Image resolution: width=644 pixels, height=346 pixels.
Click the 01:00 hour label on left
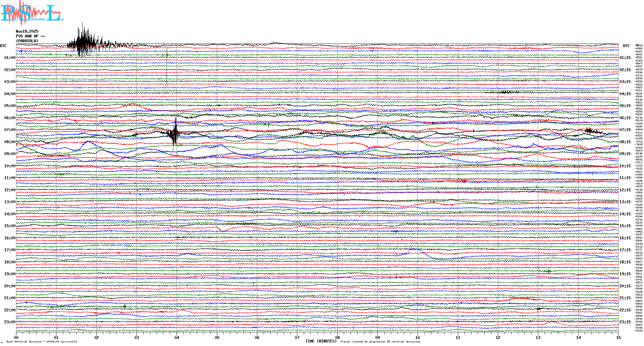click(10, 58)
